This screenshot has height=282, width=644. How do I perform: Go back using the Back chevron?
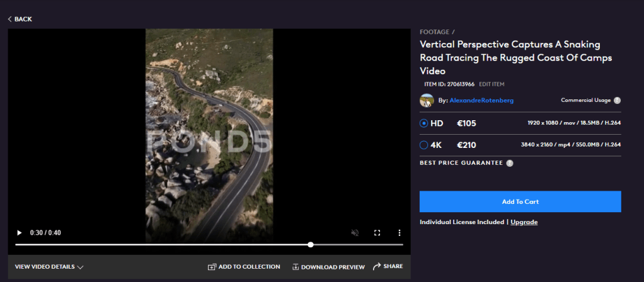tap(10, 19)
